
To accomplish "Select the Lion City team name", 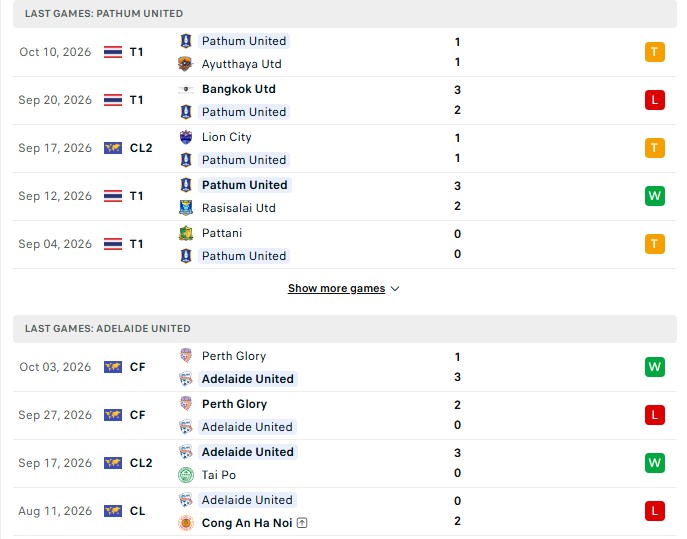I will pos(227,137).
